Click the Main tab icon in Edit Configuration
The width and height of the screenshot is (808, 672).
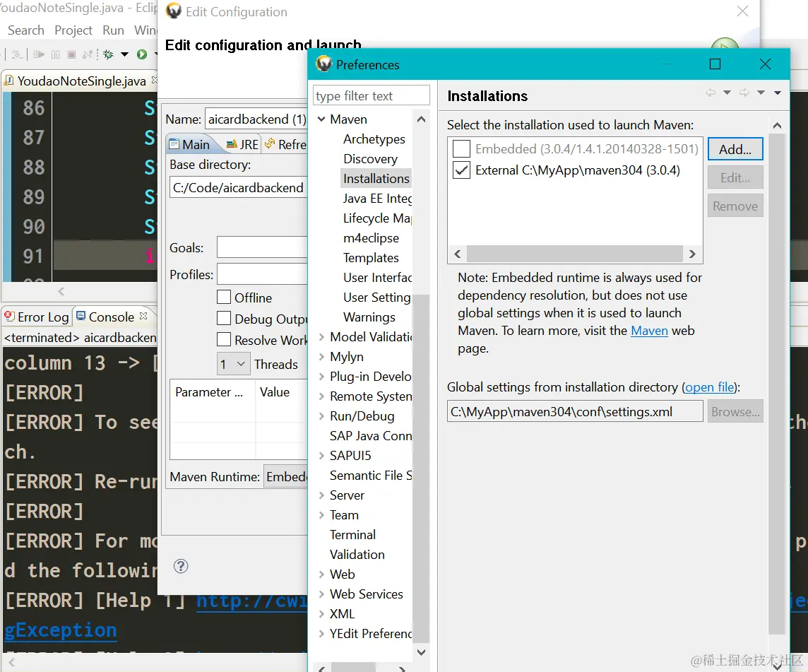pyautogui.click(x=174, y=144)
